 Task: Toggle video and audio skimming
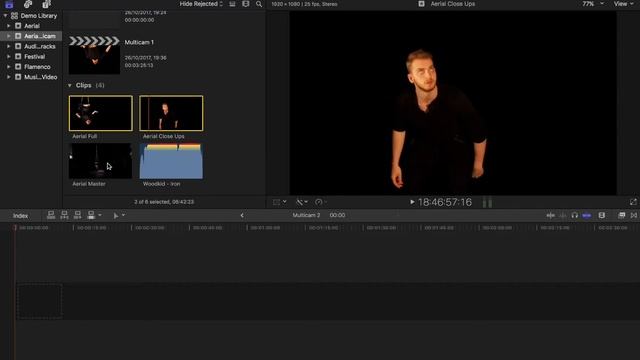pos(550,215)
